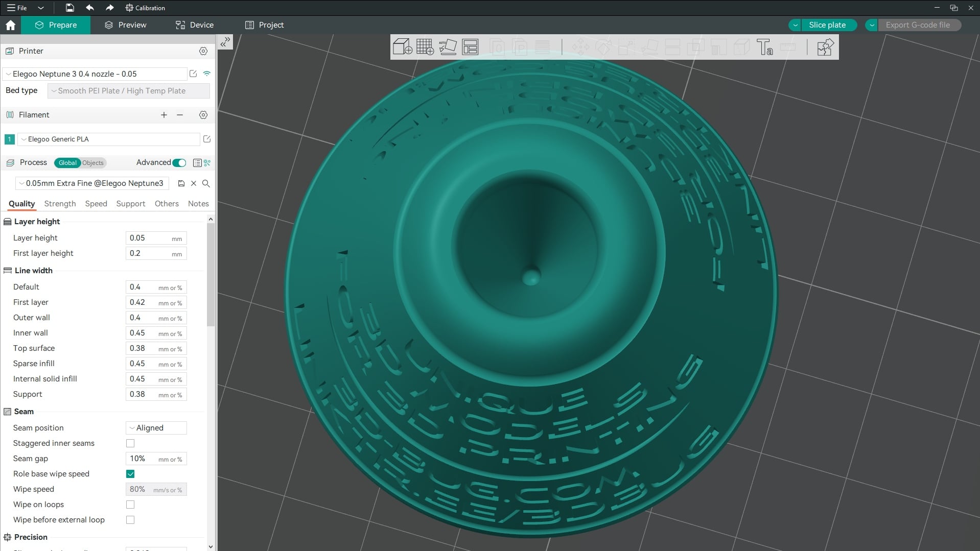Screen dimensions: 980x551
Task: Open the 0.05mm Extra Fine process dropdown
Action: (x=92, y=183)
